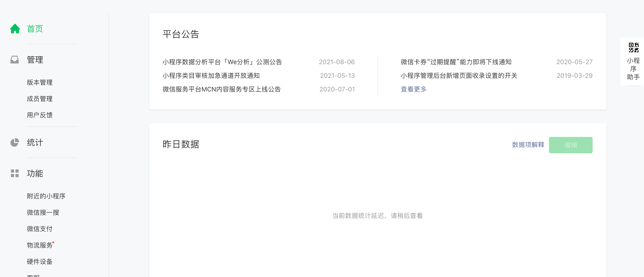Open the 微信卡券 过期提醒 notice
The image size is (644, 277).
456,62
